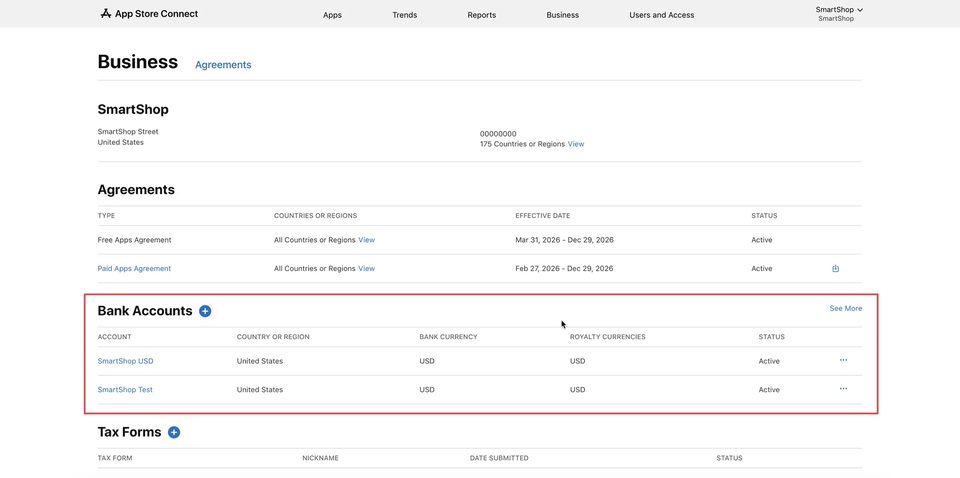Click See More for bank accounts

846,308
